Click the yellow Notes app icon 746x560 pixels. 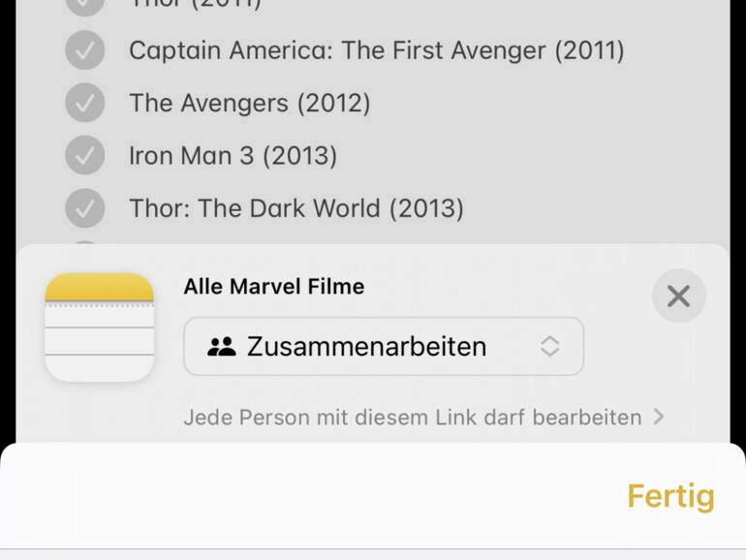pos(99,327)
